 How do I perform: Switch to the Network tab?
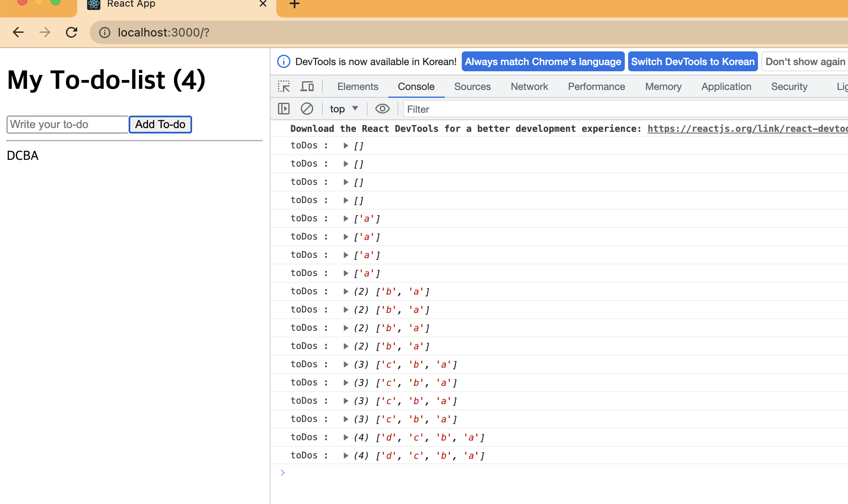click(529, 86)
